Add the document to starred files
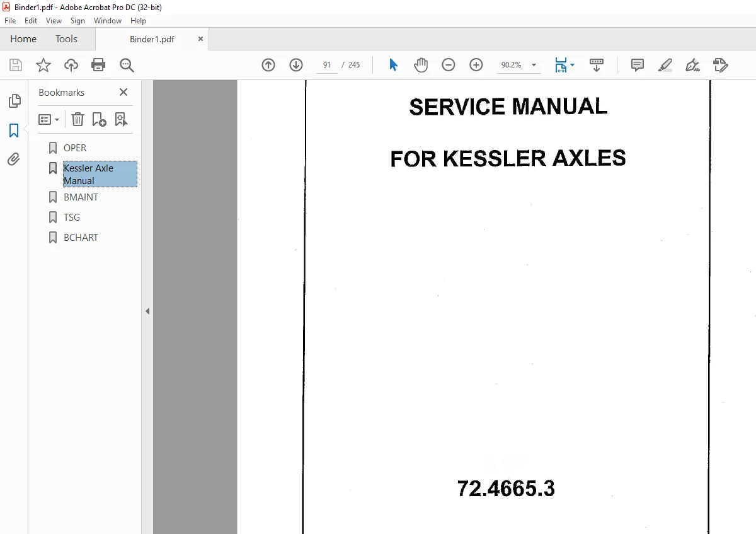 (43, 65)
